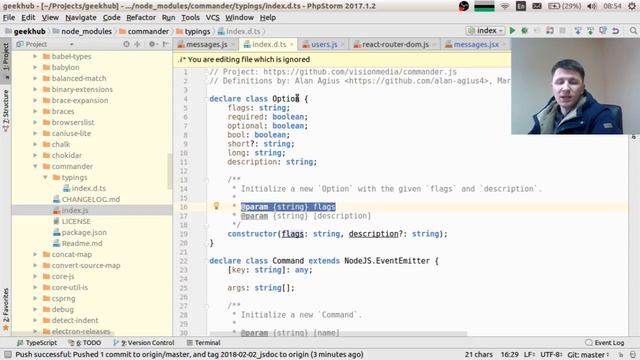
Task: Expand the chokidar folder
Action: pos(36,155)
